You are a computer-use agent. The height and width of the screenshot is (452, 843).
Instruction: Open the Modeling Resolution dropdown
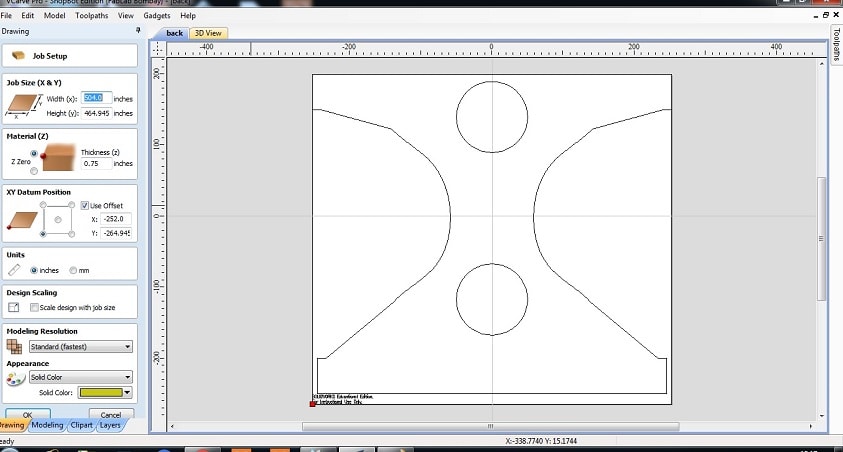81,347
